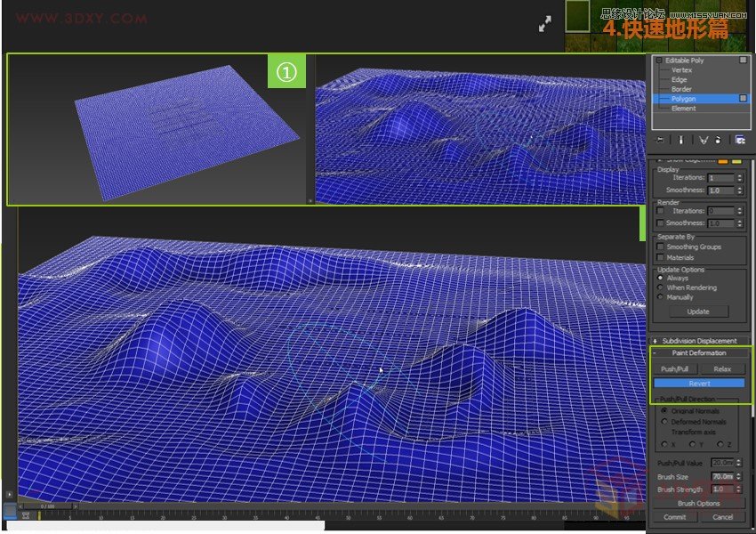Check Materials under Separate By
This screenshot has height=534, width=756.
(x=659, y=256)
